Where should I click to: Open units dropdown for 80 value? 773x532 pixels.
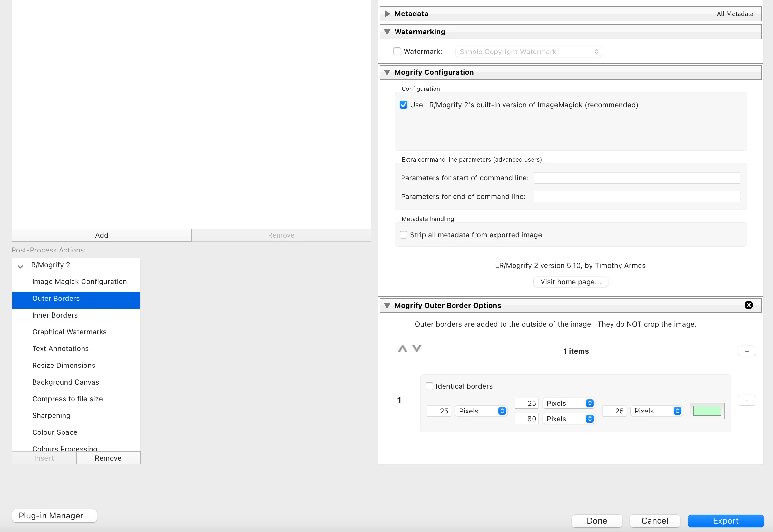569,419
